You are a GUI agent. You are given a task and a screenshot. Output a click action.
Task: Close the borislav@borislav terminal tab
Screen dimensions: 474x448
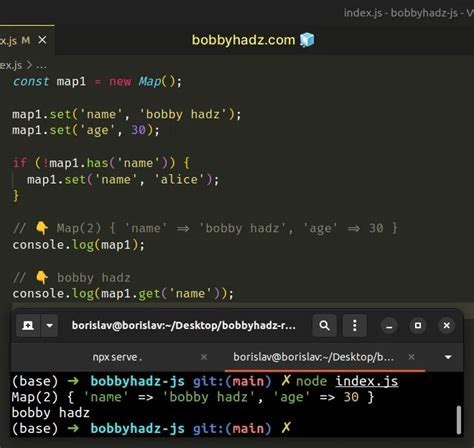[411, 357]
